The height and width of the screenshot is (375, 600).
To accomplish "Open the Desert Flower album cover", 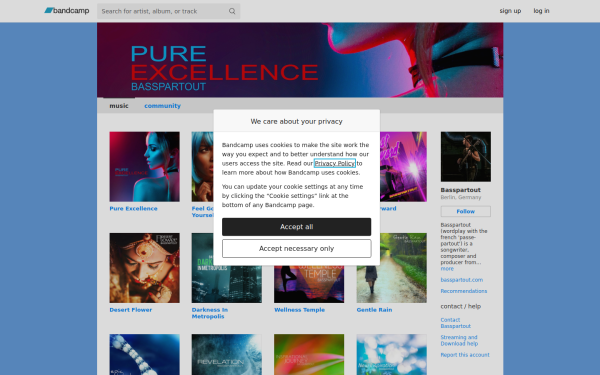I will pos(144,268).
